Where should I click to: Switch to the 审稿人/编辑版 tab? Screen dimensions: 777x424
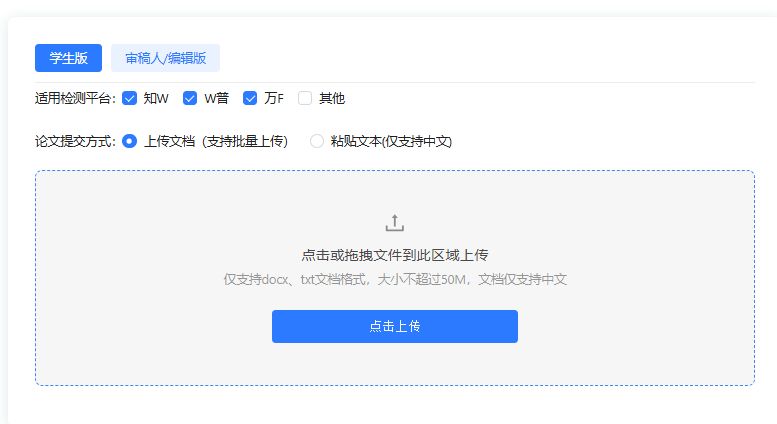pos(166,58)
